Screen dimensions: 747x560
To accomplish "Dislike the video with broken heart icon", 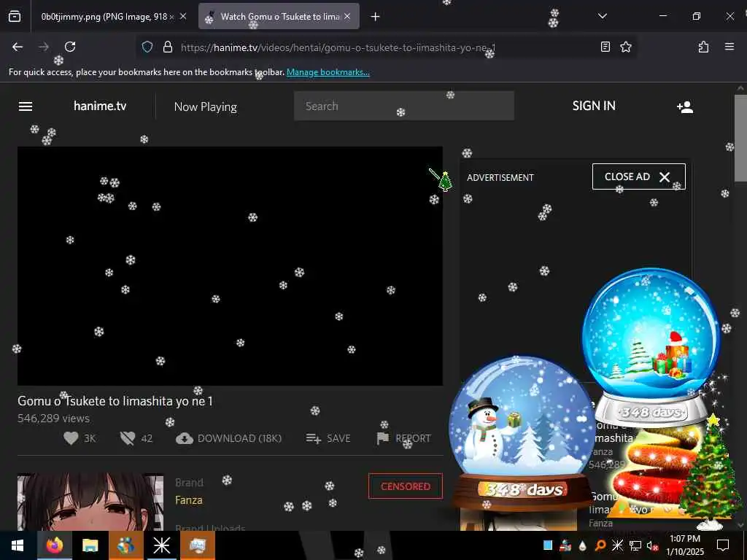I will 128,438.
